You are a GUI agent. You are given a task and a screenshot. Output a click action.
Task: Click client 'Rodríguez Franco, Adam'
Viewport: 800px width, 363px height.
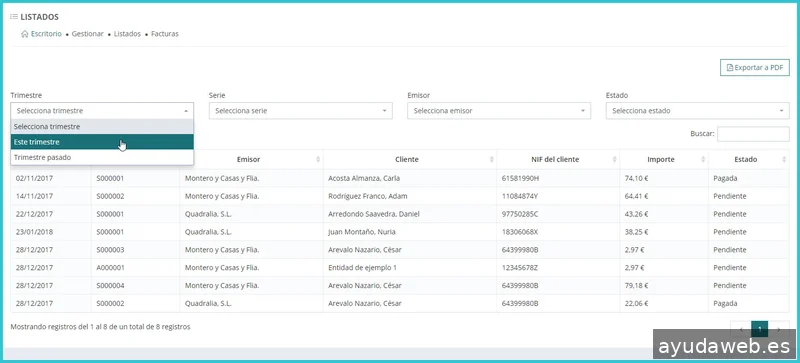click(368, 196)
